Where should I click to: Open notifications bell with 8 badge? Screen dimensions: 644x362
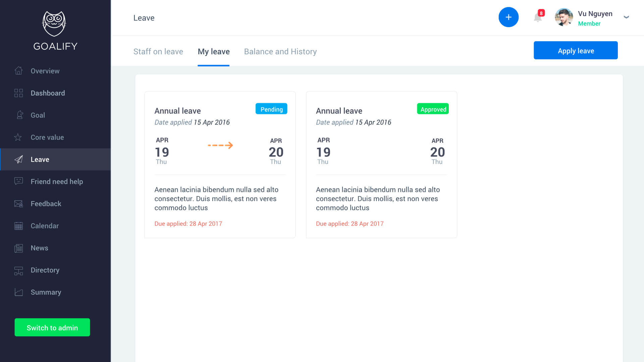point(538,17)
